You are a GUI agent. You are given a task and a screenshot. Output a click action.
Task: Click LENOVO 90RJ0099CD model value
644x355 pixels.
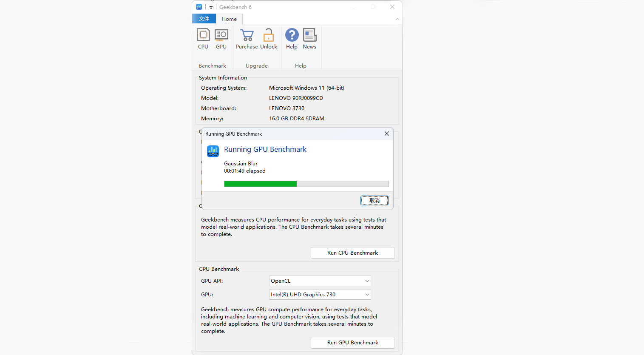click(x=296, y=98)
